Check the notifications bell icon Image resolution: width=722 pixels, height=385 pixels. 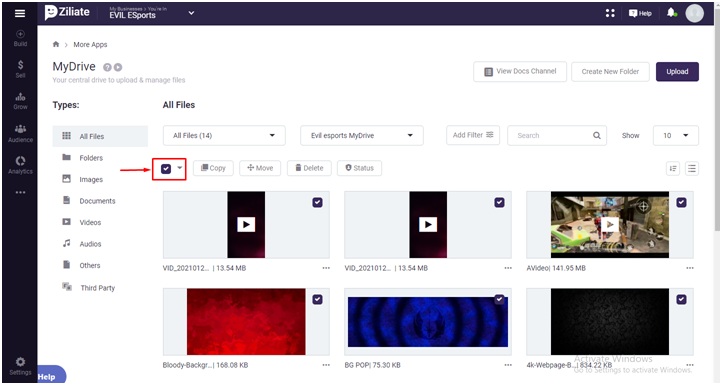coord(671,12)
